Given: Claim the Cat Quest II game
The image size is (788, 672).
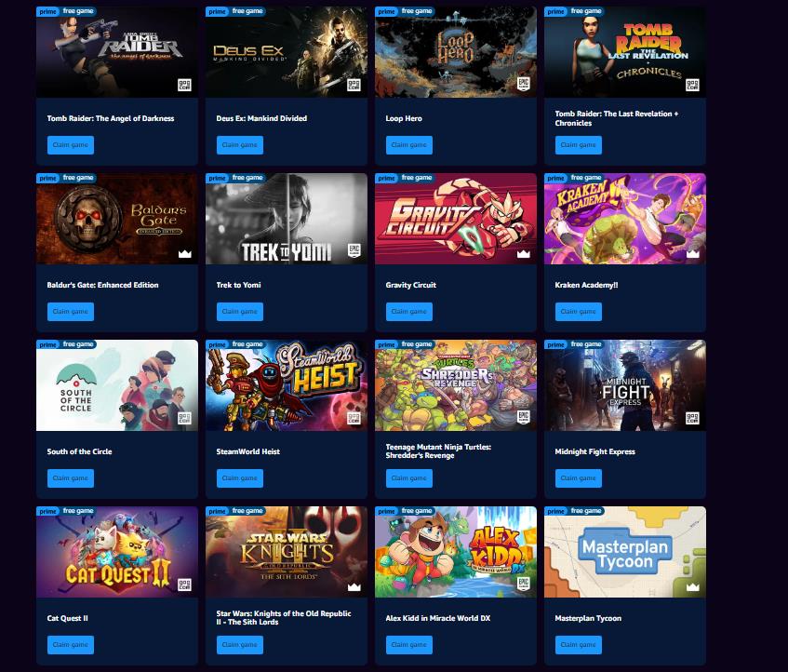Looking at the screenshot, I should 71,645.
